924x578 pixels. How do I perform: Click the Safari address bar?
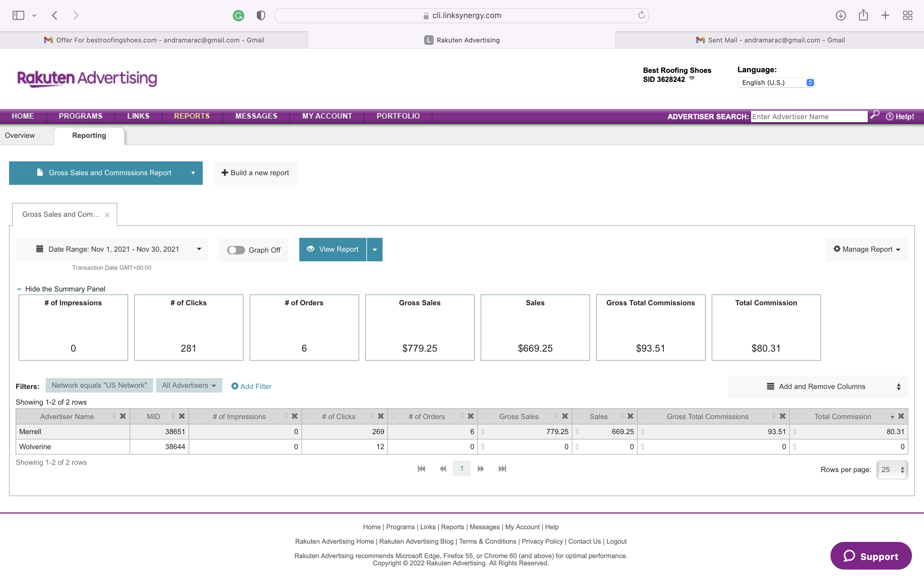(x=462, y=15)
